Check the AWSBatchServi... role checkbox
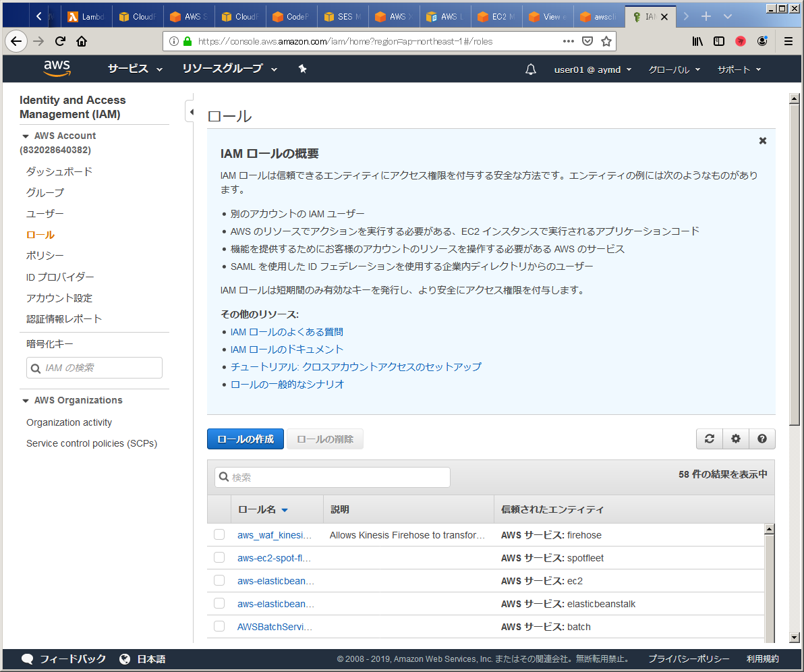This screenshot has width=804, height=672. tap(219, 626)
